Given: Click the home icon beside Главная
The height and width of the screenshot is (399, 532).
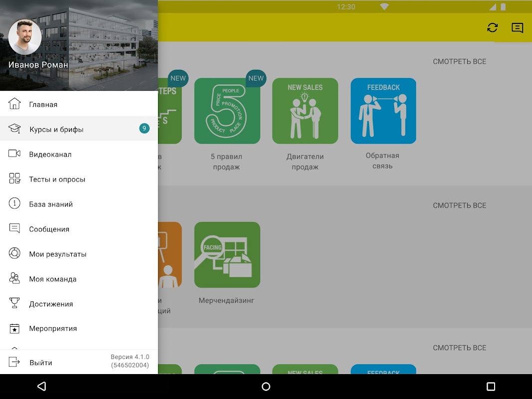Looking at the screenshot, I should pos(14,103).
